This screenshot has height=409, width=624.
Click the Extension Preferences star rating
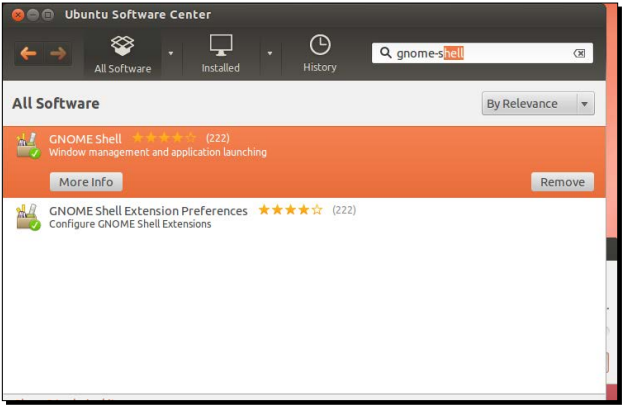[x=290, y=211]
